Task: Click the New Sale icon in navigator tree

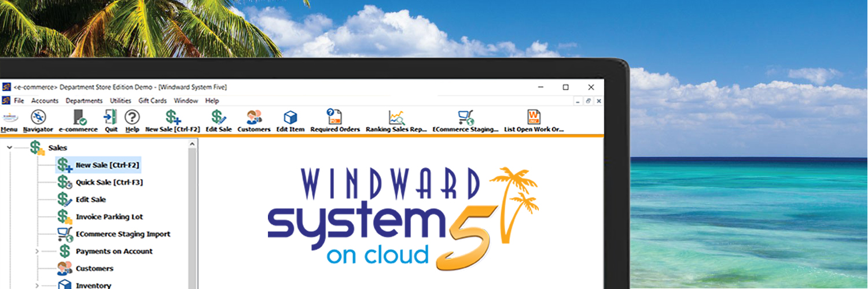Action: click(65, 165)
